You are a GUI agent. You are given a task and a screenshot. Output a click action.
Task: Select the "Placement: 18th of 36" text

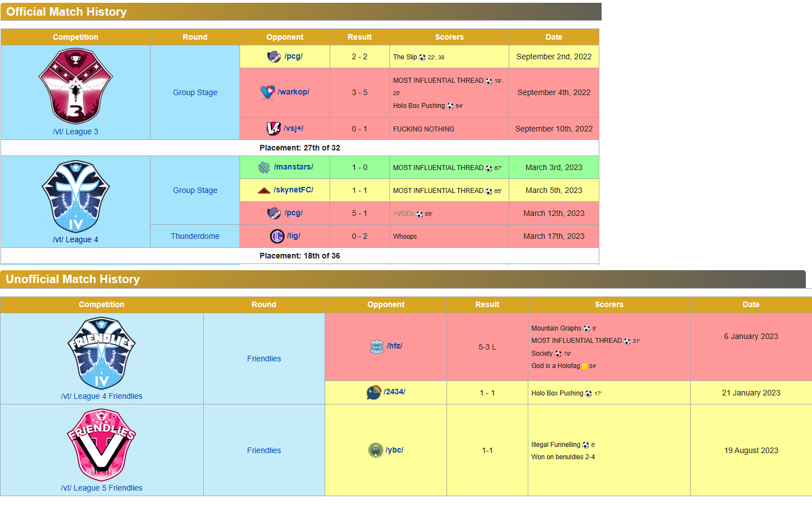pyautogui.click(x=300, y=256)
